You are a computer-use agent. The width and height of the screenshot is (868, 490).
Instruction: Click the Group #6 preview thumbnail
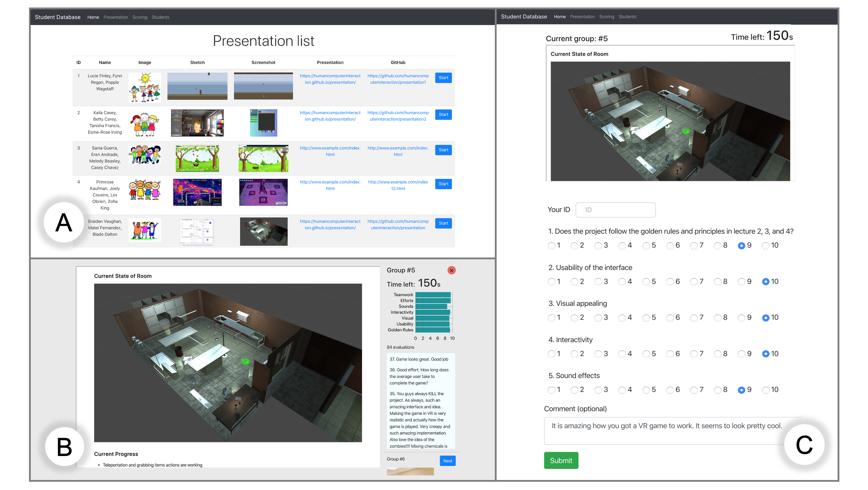410,471
